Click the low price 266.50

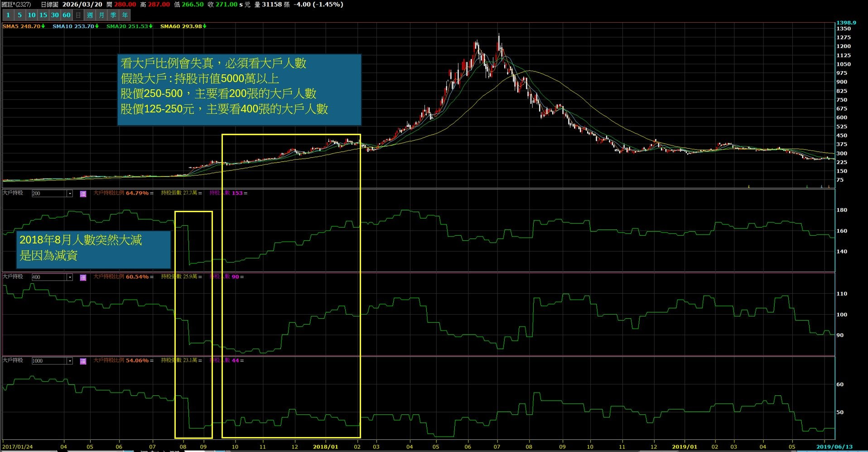click(193, 5)
